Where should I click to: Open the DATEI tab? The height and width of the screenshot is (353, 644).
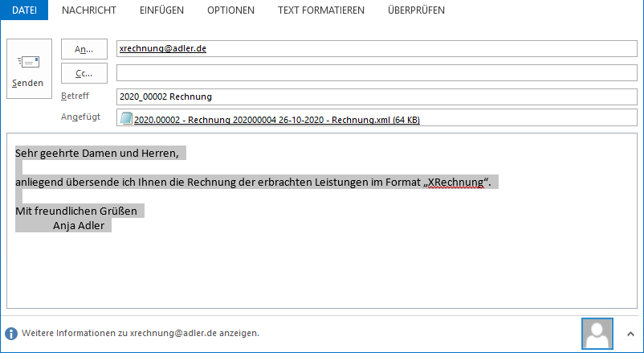(x=24, y=10)
